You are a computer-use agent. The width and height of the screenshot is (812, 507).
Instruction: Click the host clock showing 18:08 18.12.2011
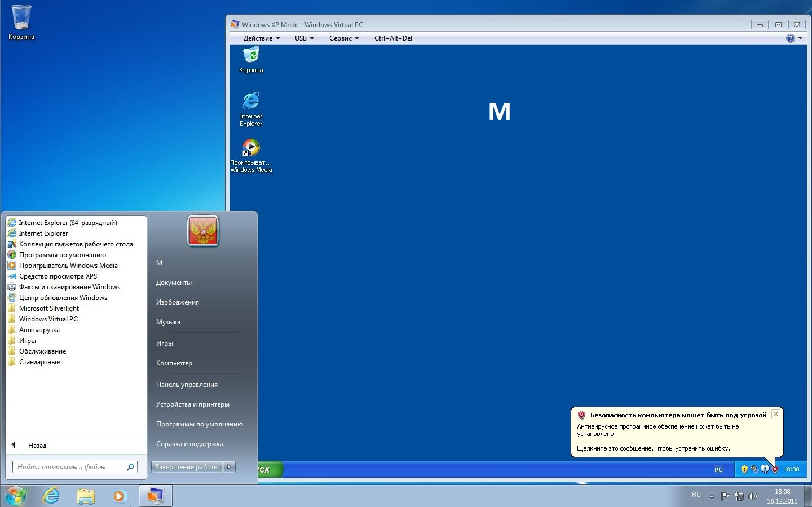[x=782, y=496]
